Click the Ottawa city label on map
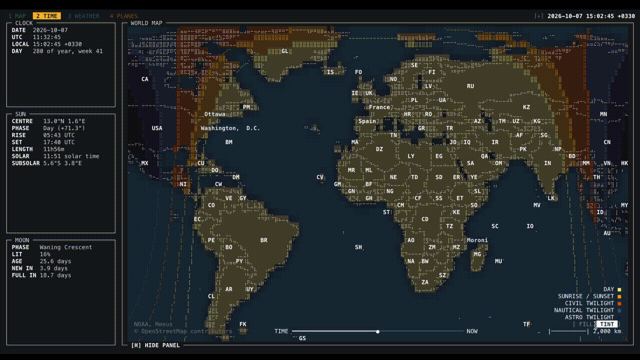Image resolution: width=640 pixels, height=360 pixels. pos(215,114)
